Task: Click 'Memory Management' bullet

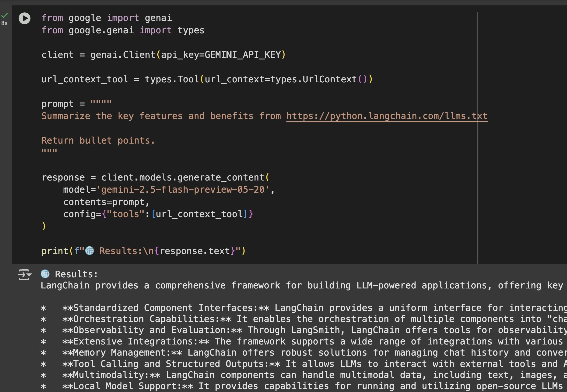Action: [304, 352]
